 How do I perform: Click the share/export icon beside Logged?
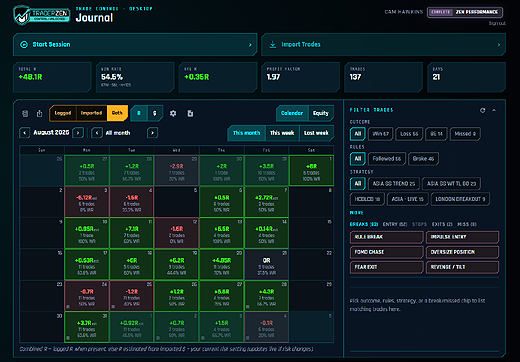pos(39,113)
